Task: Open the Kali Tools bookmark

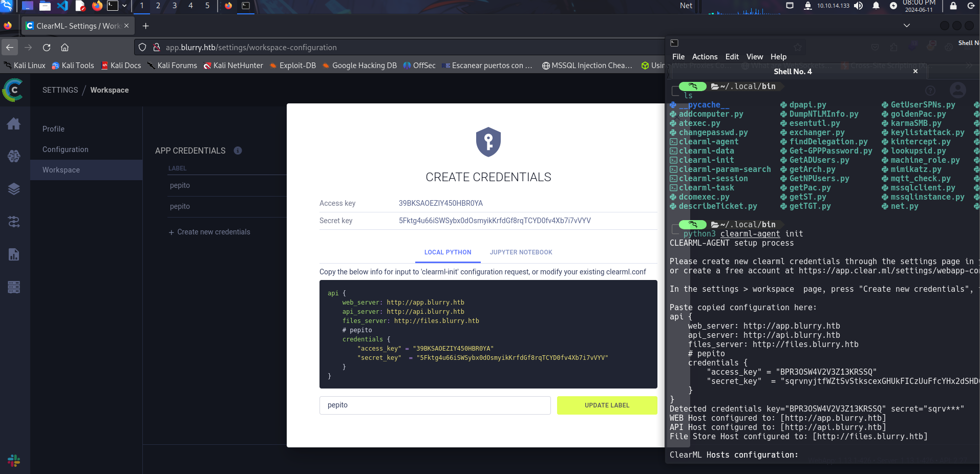Action: (x=73, y=66)
